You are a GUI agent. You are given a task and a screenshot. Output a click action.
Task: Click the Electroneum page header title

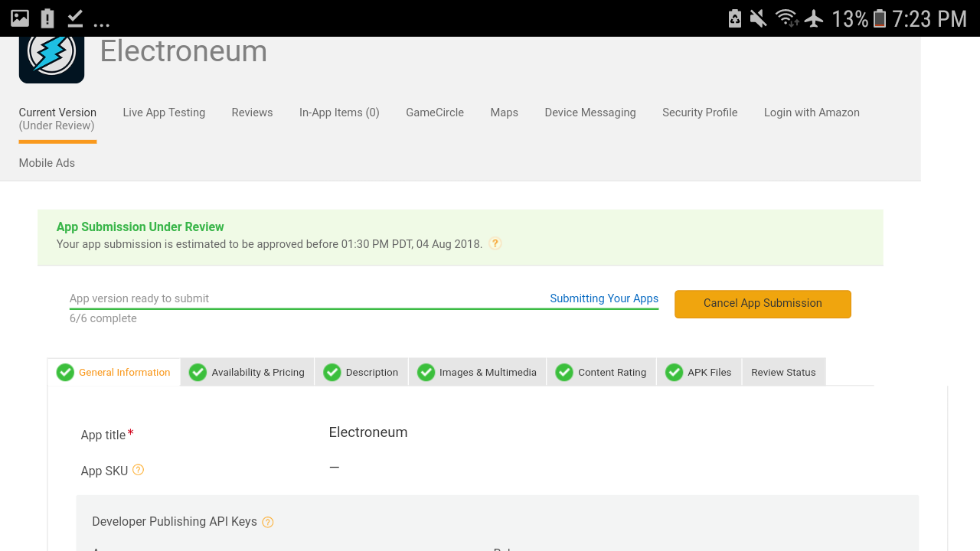184,51
